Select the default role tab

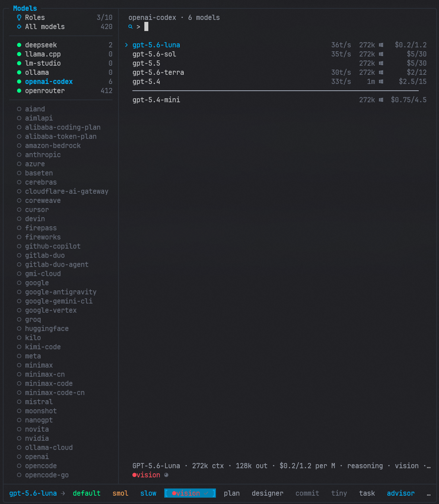[87, 493]
